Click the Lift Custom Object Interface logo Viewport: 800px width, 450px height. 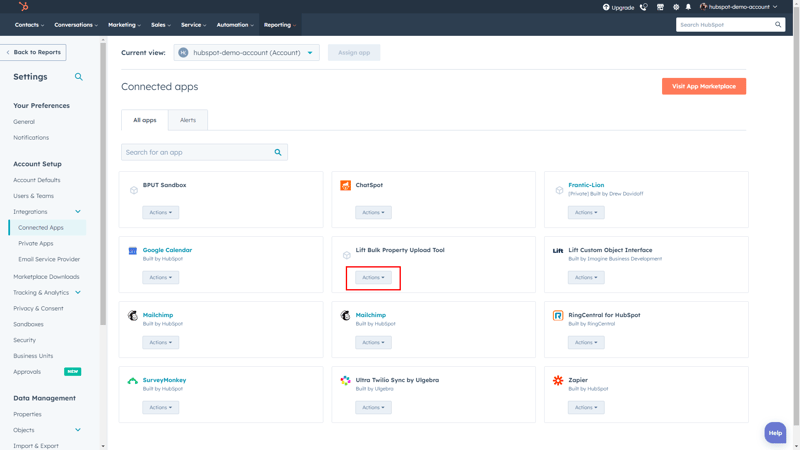(x=558, y=251)
